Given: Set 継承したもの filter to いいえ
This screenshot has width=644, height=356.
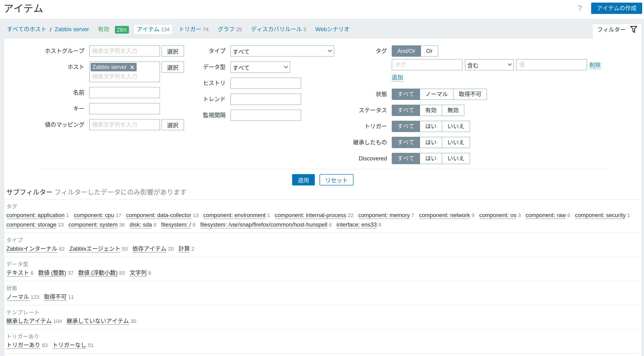Looking at the screenshot, I should pos(455,142).
